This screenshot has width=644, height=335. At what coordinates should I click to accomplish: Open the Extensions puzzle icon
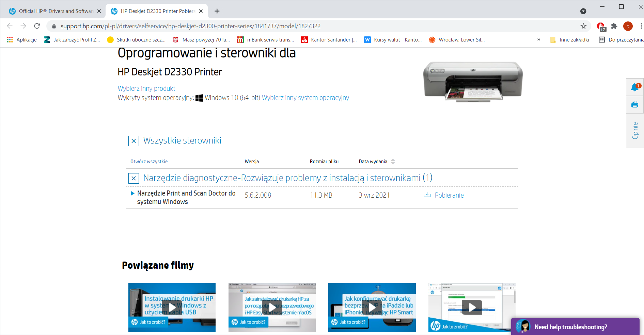(x=614, y=26)
